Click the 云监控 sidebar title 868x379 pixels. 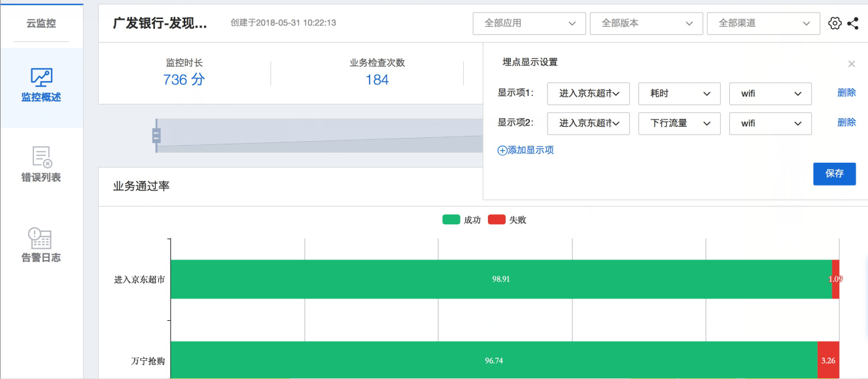[x=41, y=24]
